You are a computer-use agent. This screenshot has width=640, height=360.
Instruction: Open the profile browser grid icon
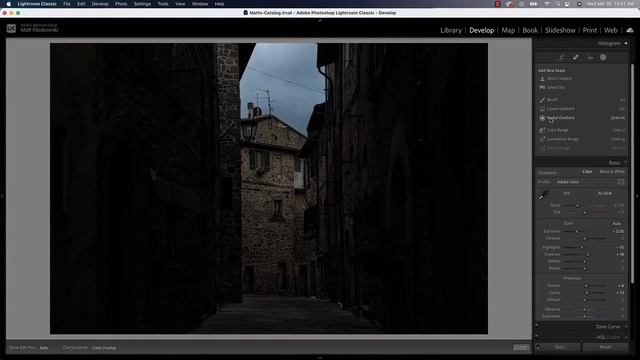(620, 182)
